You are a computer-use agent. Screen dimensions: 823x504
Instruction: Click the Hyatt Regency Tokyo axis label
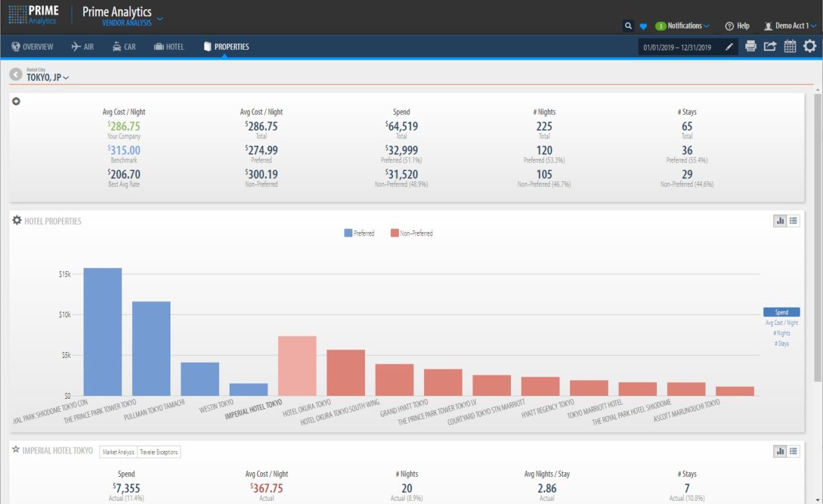548,409
